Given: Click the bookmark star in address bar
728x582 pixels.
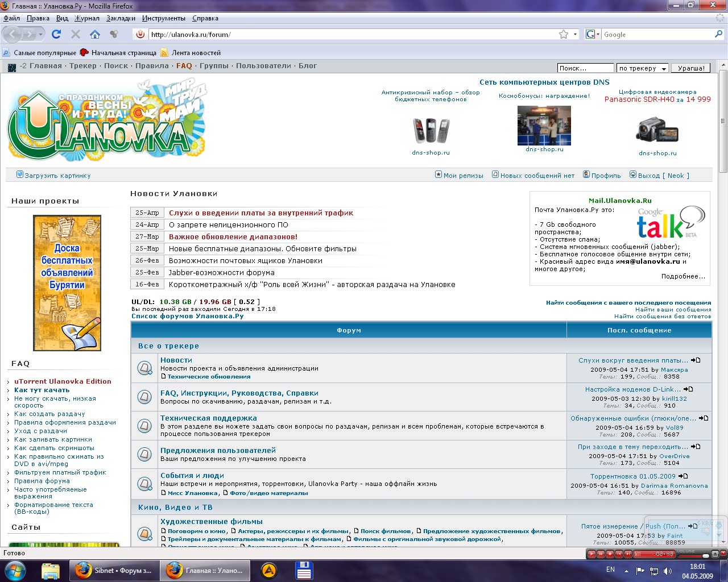Looking at the screenshot, I should point(563,34).
